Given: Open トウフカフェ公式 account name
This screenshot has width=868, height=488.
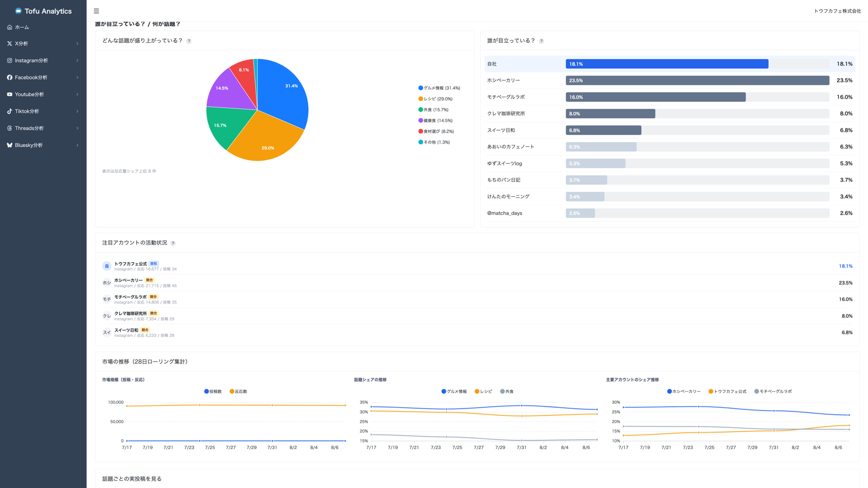Looking at the screenshot, I should click(x=130, y=264).
